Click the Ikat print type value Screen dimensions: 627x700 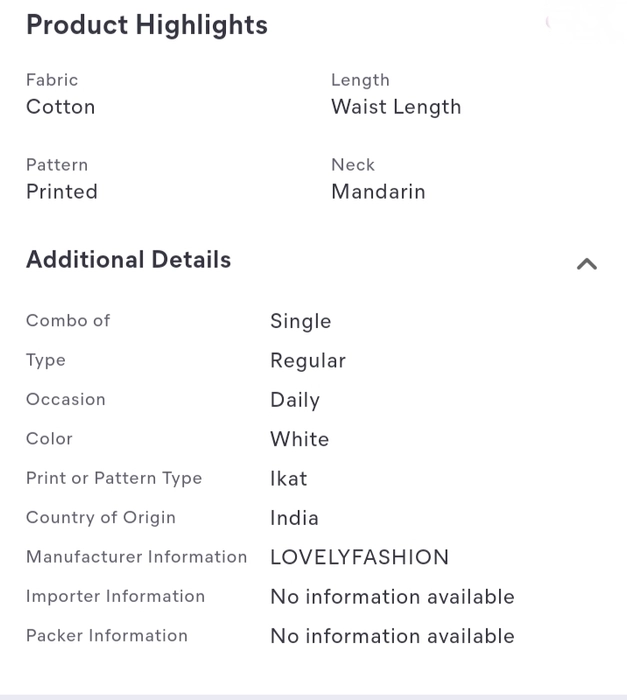(289, 479)
